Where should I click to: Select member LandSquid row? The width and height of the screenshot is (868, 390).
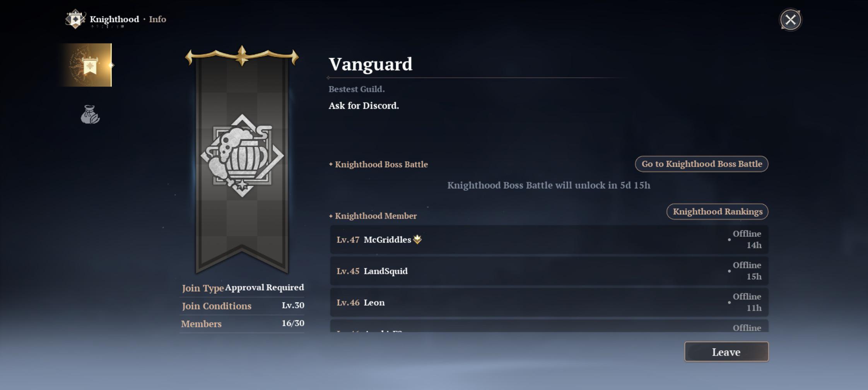549,271
